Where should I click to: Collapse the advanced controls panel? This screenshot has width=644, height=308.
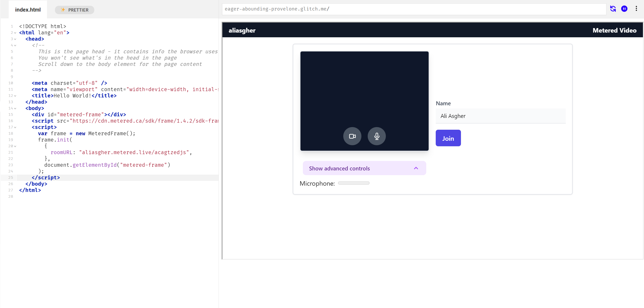[417, 168]
